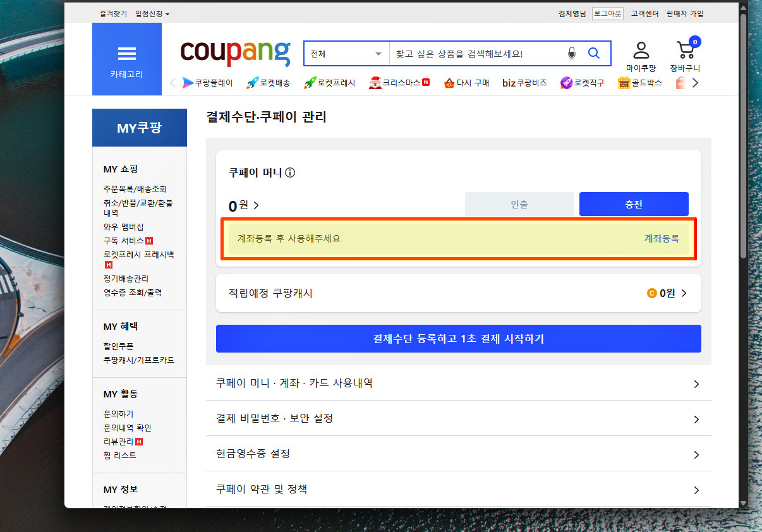Open 로켓프레시 shortcut
The image size is (762, 532).
click(329, 83)
